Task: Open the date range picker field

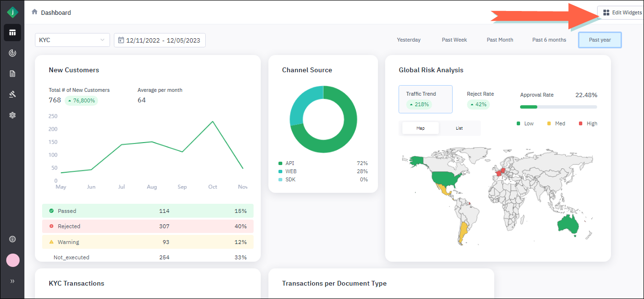Action: pyautogui.click(x=160, y=40)
